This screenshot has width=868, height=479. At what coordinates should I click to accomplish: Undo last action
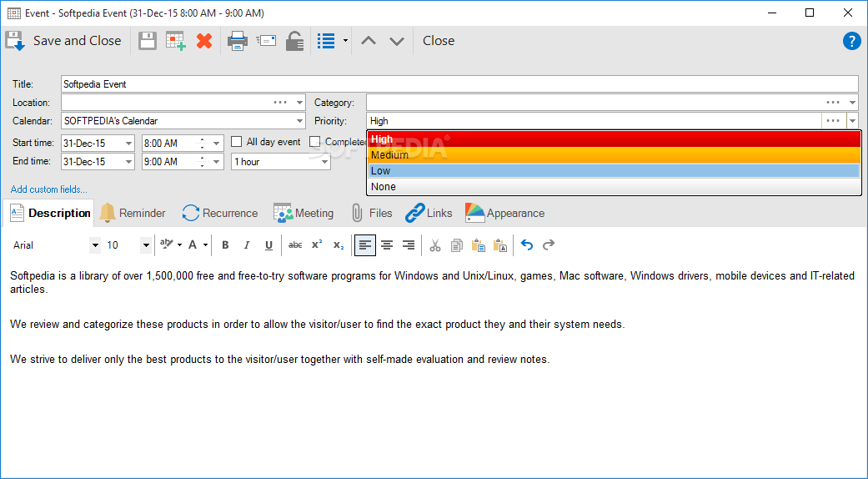click(x=527, y=245)
